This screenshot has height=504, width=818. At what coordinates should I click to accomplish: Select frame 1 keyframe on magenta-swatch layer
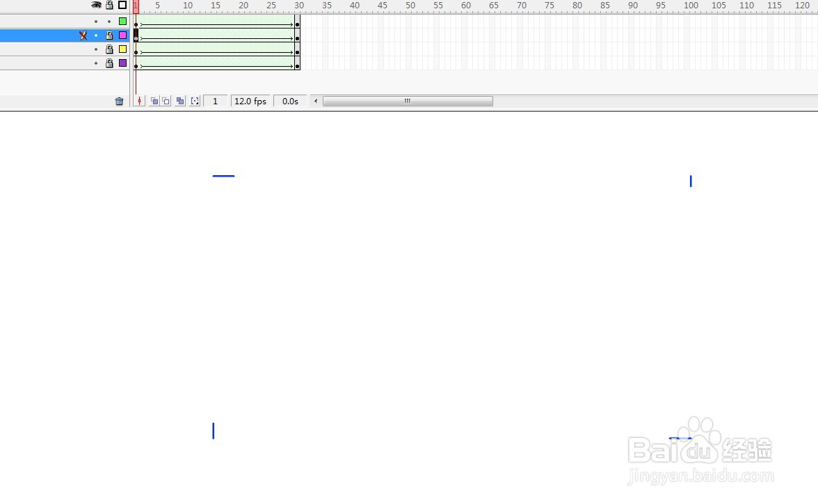pyautogui.click(x=136, y=35)
